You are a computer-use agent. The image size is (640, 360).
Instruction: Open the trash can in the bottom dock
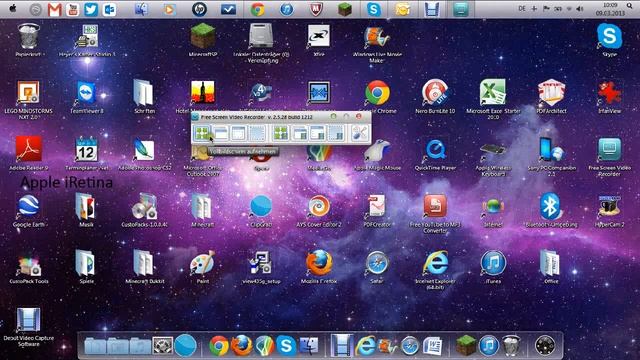point(511,346)
